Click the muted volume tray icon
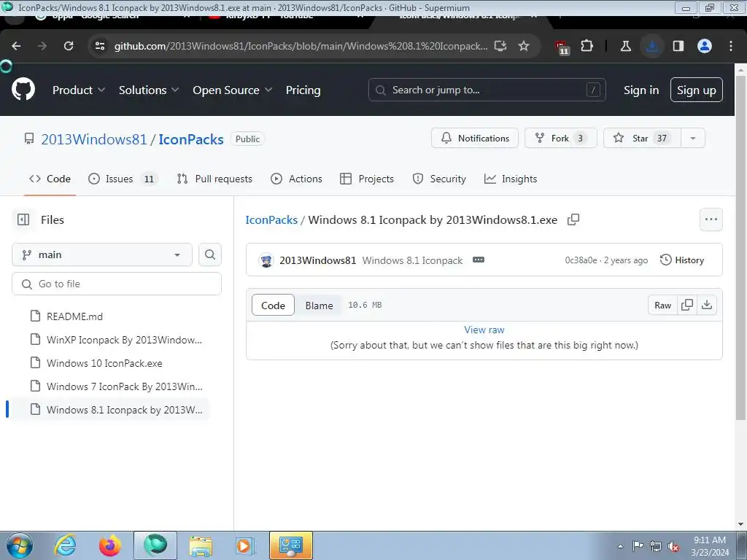The width and height of the screenshot is (747, 560). coord(673,546)
